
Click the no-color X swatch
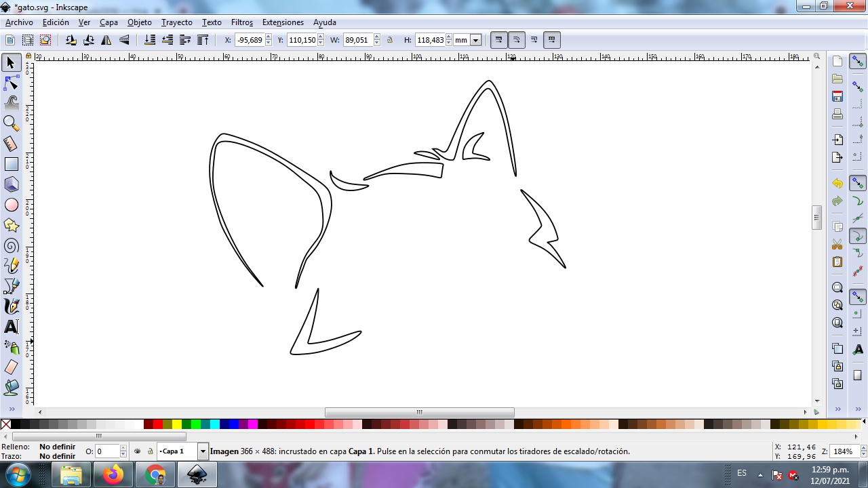5,424
